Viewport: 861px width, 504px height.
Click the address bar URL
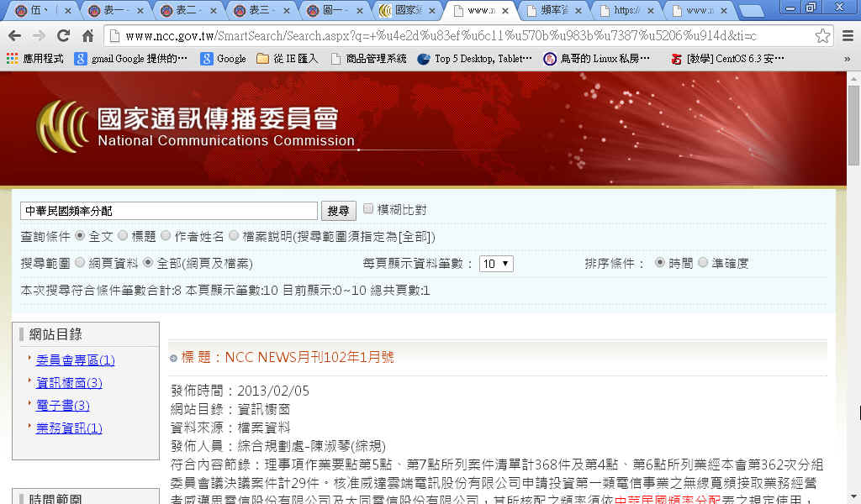tap(441, 36)
